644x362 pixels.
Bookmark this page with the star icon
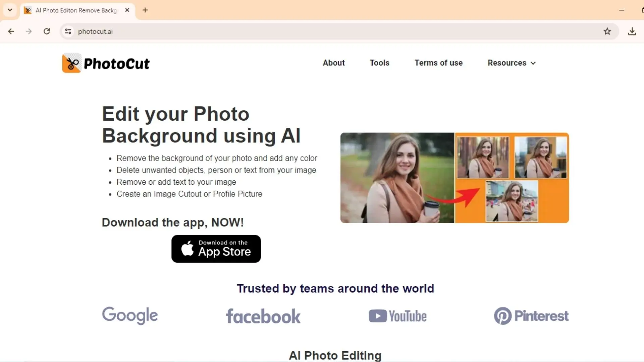pos(607,32)
